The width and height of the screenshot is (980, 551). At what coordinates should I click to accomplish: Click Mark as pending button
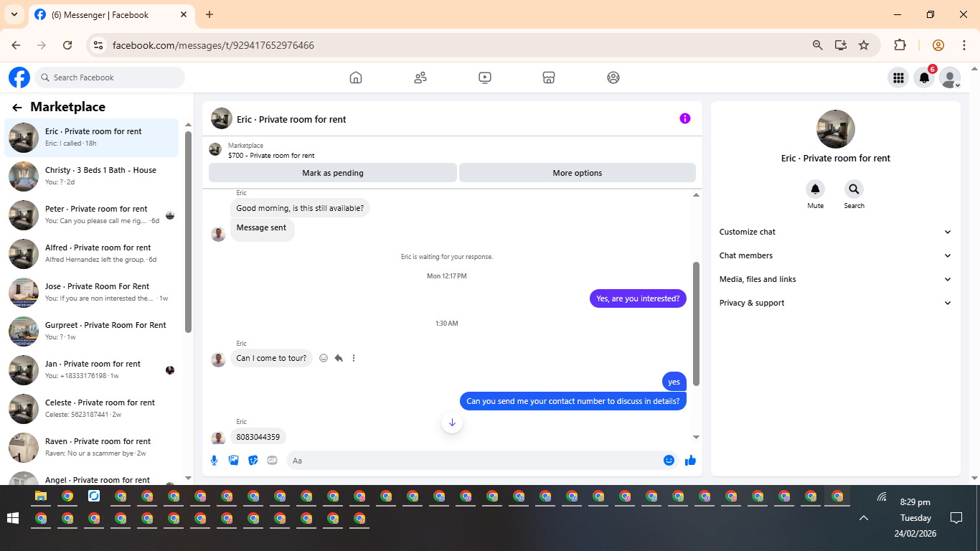333,173
